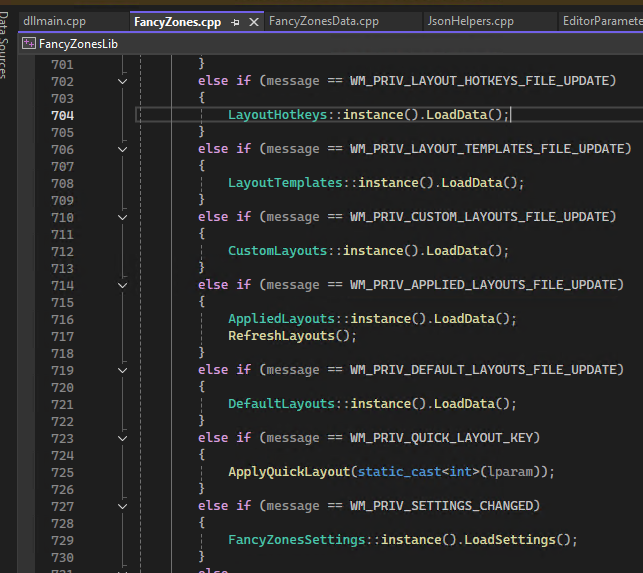Switch to the JsonHelpers.cpp tab

(470, 21)
